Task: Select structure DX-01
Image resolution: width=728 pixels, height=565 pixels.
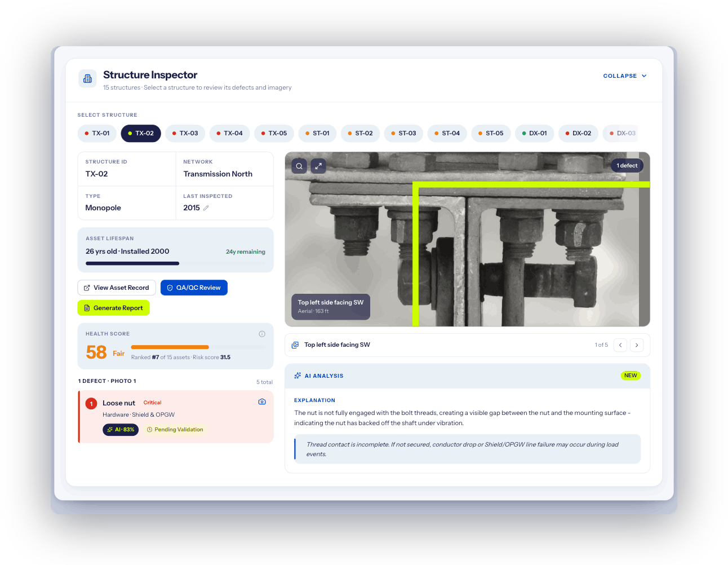Action: point(535,134)
